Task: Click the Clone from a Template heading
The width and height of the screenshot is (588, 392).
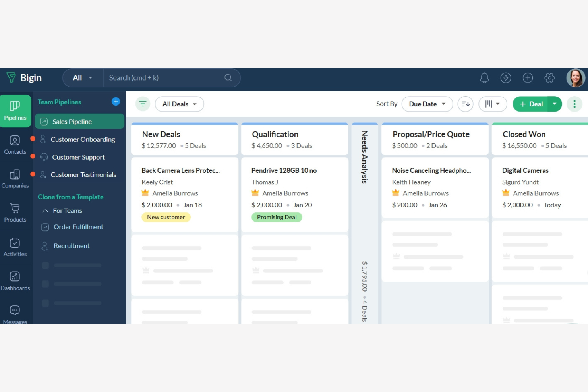Action: (71, 197)
